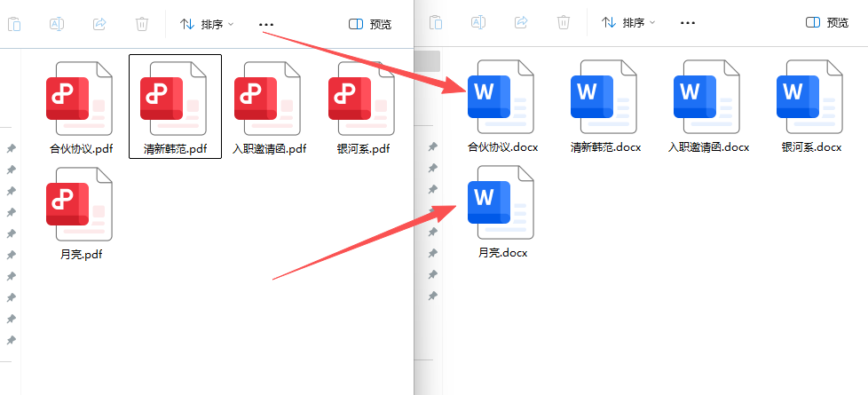
Task: Open See more ellipsis in right window
Action: pyautogui.click(x=688, y=23)
